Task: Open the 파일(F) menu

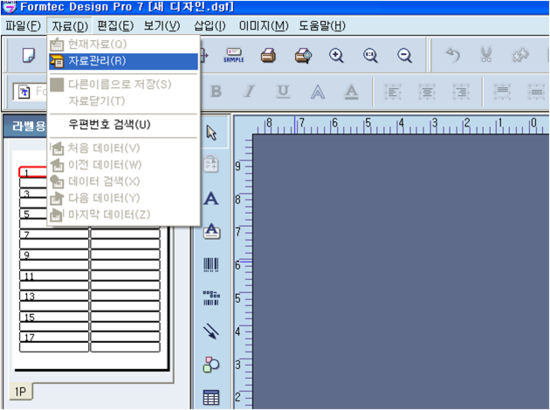Action: pos(23,26)
